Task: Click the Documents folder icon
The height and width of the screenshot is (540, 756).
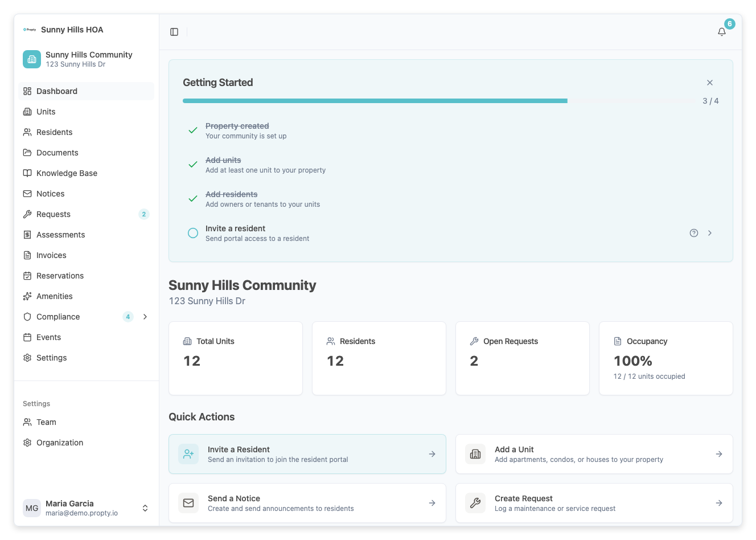Action: (x=27, y=152)
